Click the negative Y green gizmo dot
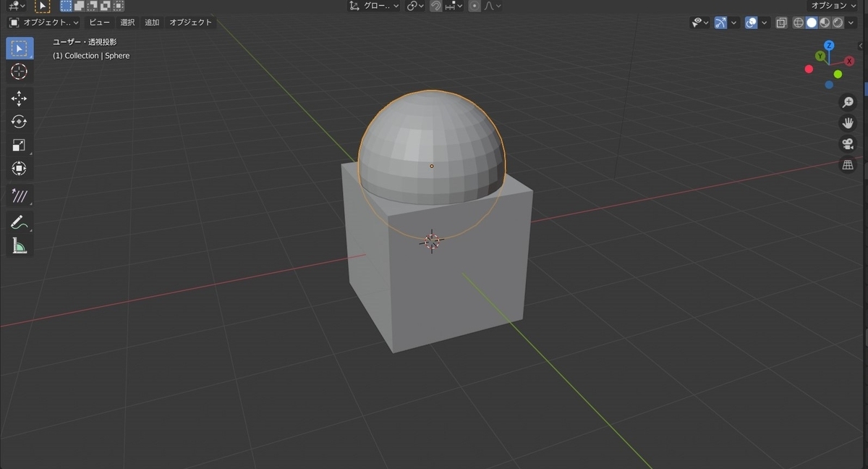The image size is (868, 469). click(838, 74)
